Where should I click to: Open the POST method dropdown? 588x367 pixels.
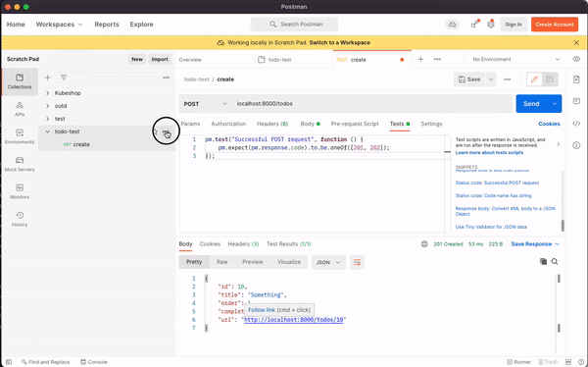coord(205,104)
